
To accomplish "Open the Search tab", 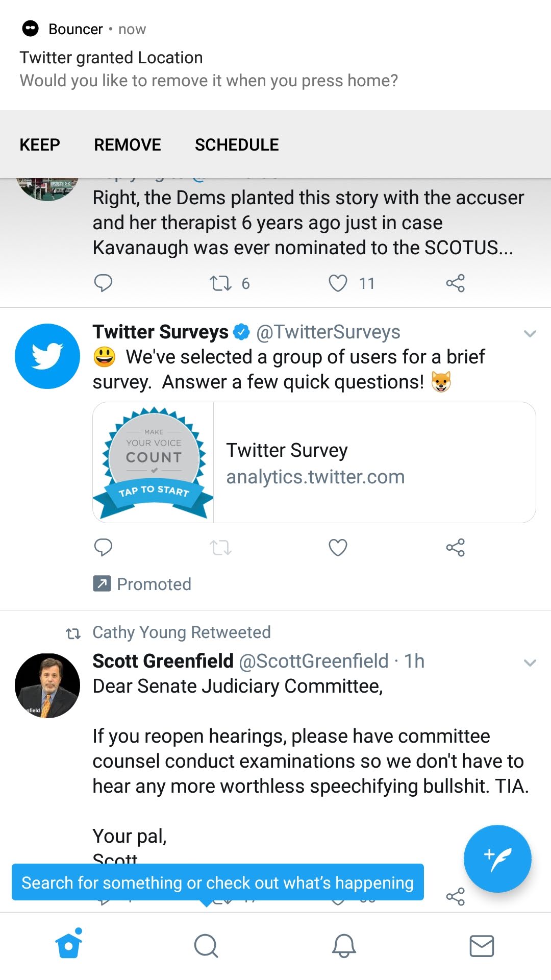I will (206, 946).
